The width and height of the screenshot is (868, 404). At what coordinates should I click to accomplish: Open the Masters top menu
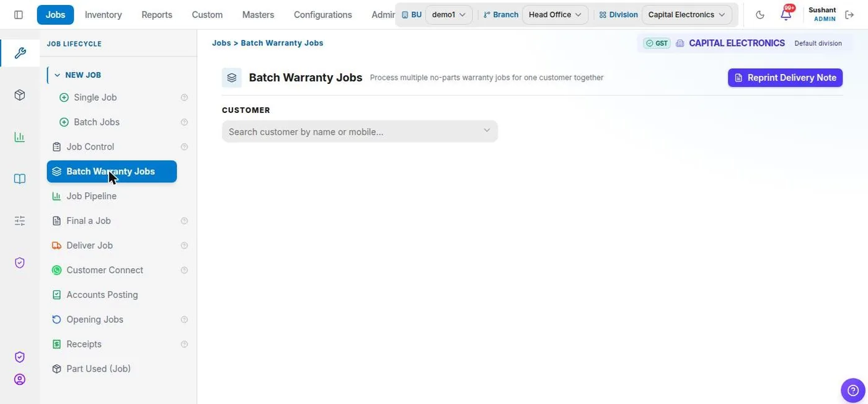point(258,15)
